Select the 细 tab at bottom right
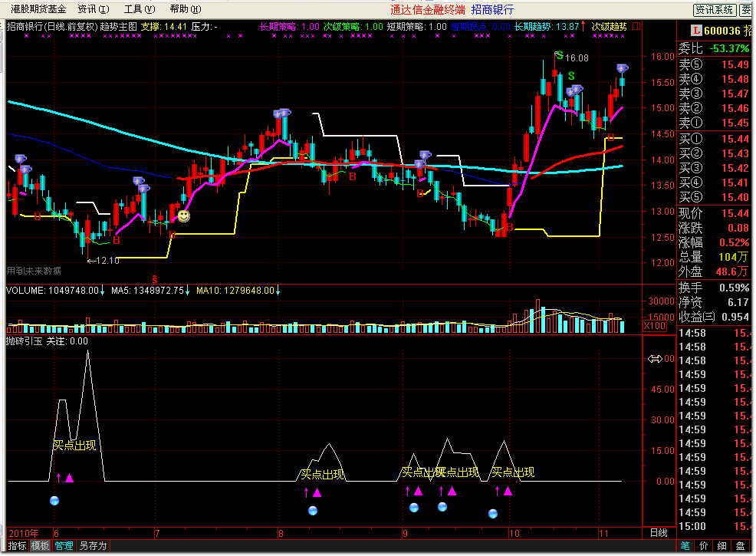The image size is (756, 556). click(x=721, y=545)
